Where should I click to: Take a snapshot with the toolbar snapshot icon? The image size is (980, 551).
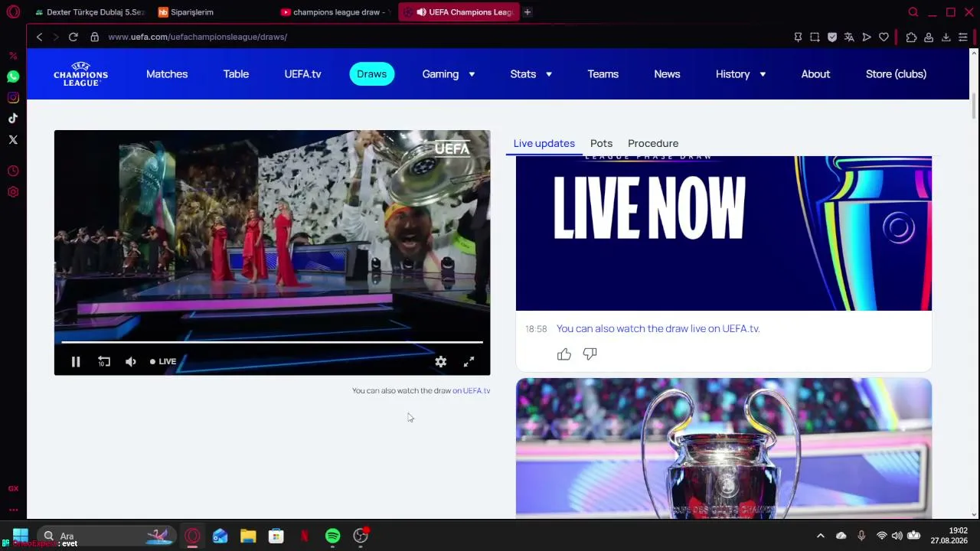(x=815, y=37)
